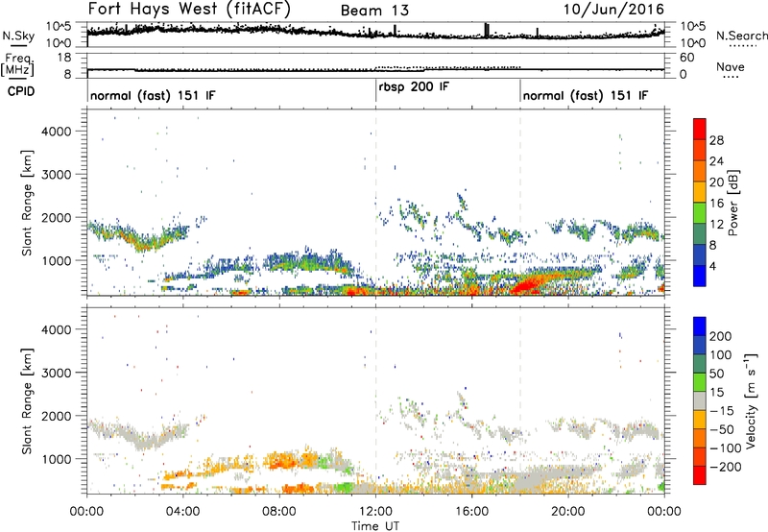The image size is (768, 532).
Task: Click the '1000' range tick in velocity panel
Action: point(57,459)
